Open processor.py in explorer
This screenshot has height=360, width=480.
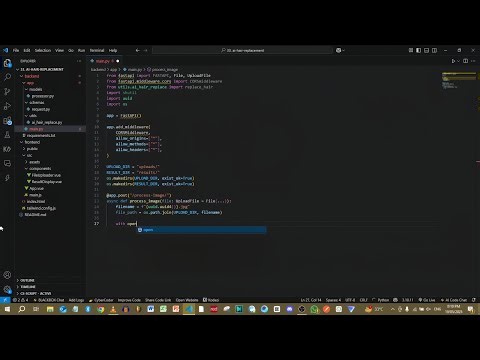pyautogui.click(x=43, y=96)
